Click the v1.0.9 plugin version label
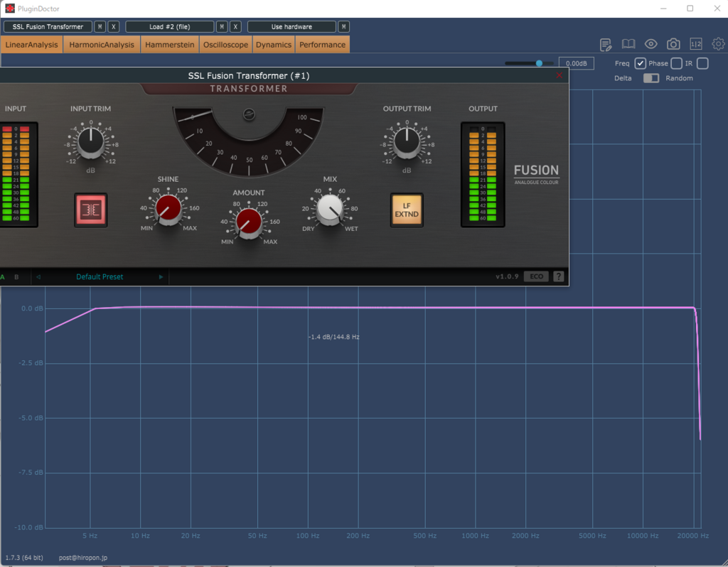This screenshot has width=728, height=567. [507, 276]
